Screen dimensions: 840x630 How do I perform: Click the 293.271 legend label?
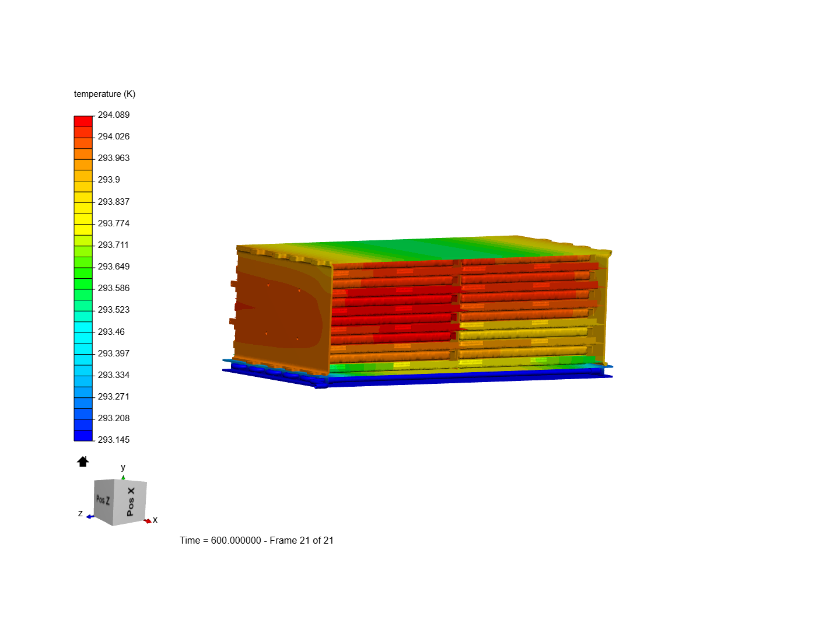(x=114, y=397)
